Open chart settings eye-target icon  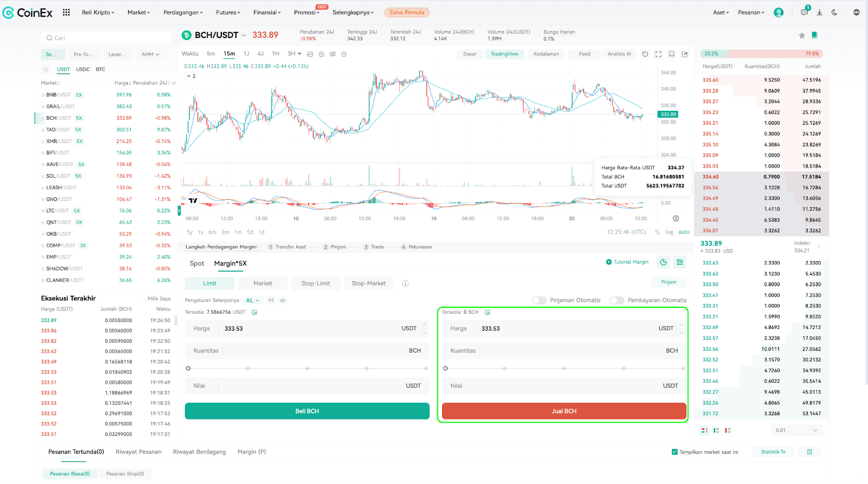click(321, 54)
